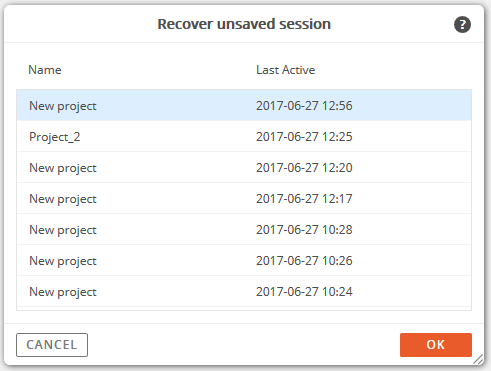Choose New project last active at 10:24

pyautogui.click(x=244, y=291)
